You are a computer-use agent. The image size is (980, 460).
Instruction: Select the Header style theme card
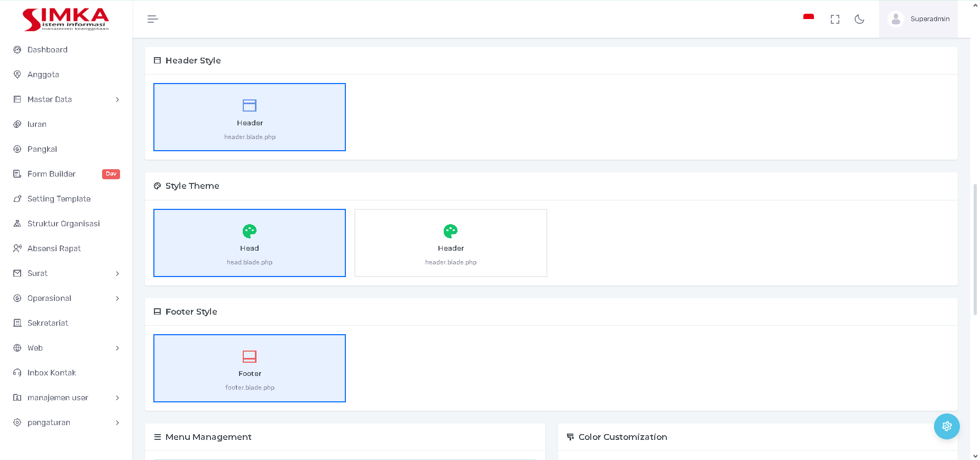pyautogui.click(x=451, y=243)
